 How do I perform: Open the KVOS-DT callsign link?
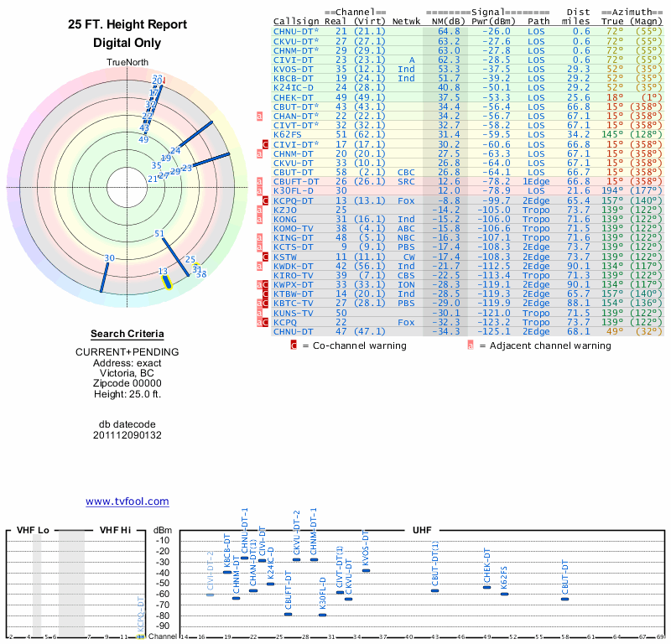click(293, 70)
